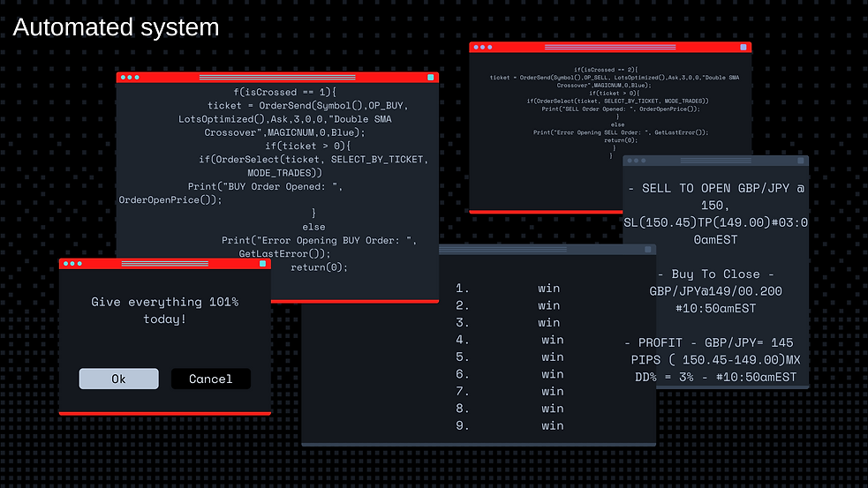Click the striped title bar of the dialog window

pos(165,264)
